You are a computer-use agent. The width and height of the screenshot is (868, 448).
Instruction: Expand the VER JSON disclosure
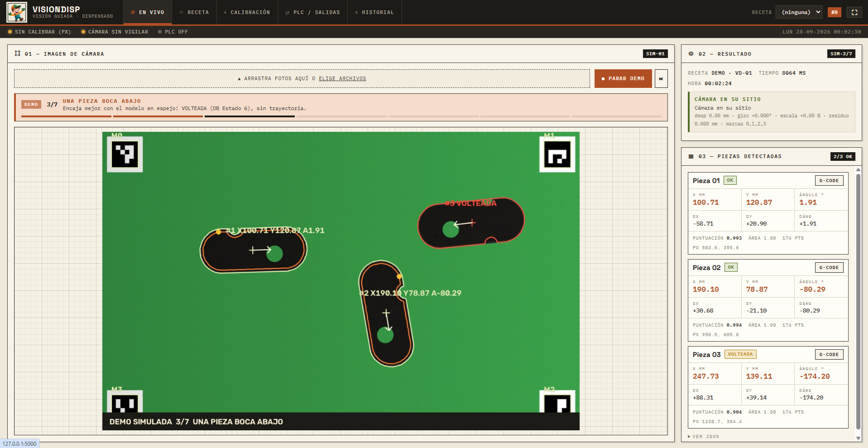pos(703,437)
